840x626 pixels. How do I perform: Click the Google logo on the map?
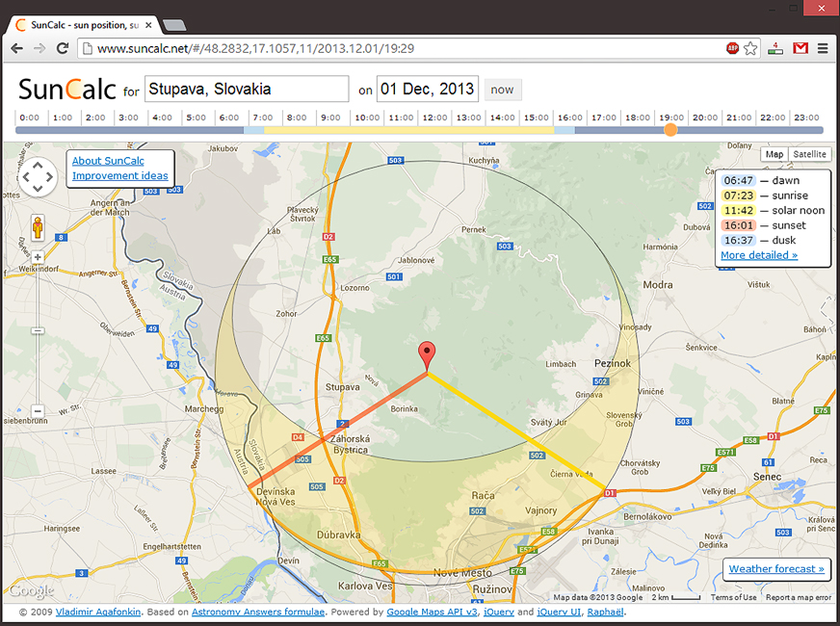(x=32, y=590)
